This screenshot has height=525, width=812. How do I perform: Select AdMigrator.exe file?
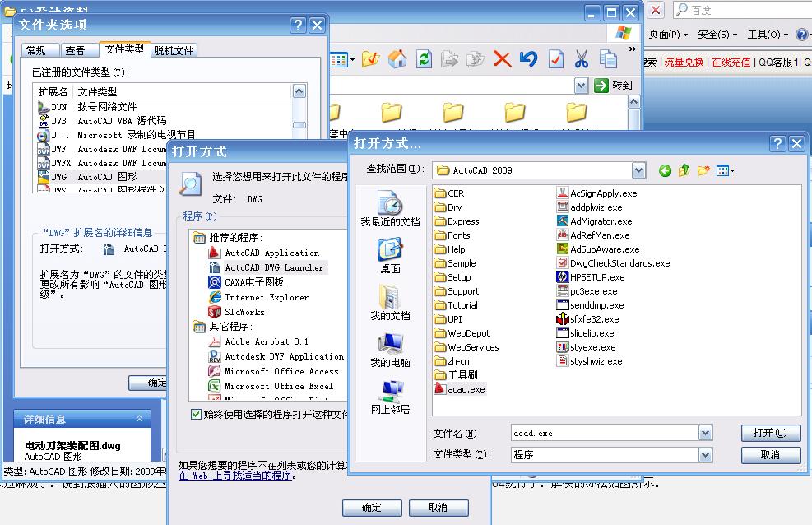point(595,221)
